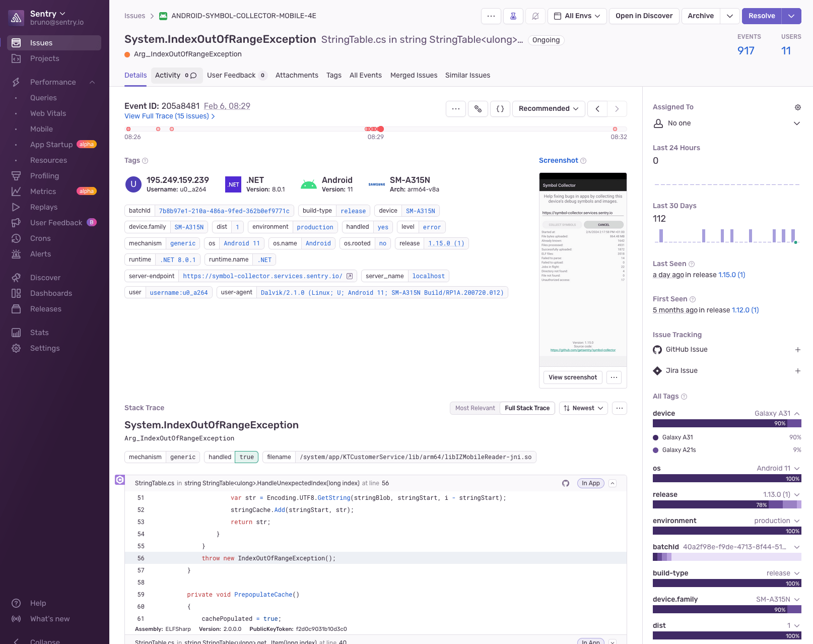
Task: Toggle In App filter on first frame
Action: point(590,483)
